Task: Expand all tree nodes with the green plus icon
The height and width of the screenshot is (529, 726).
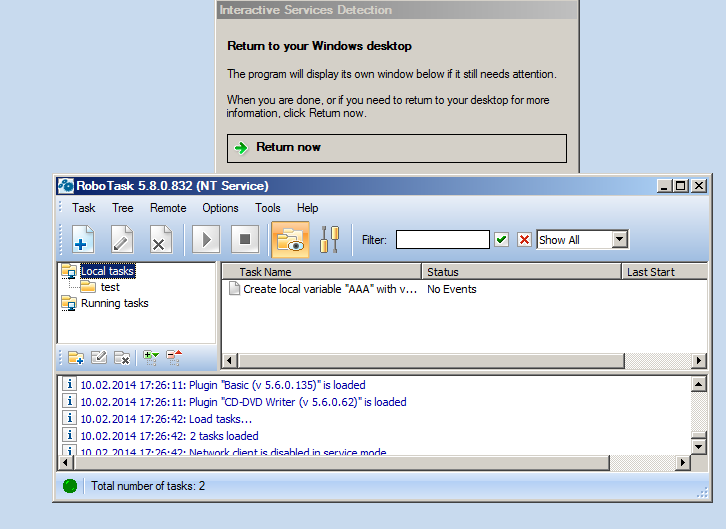Action: coord(151,358)
